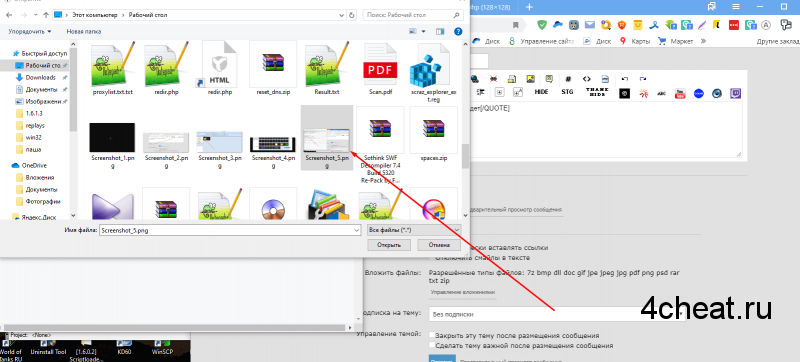
Task: Select 'Downloads' in the navigation pane
Action: [x=40, y=77]
